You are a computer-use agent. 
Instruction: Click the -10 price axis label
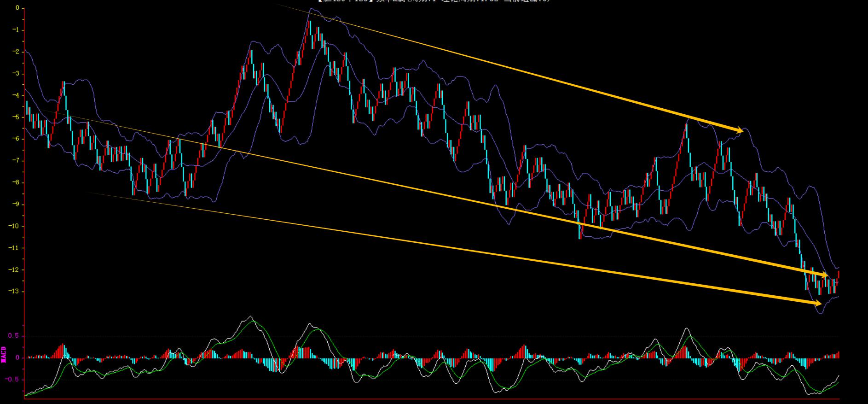pos(13,226)
